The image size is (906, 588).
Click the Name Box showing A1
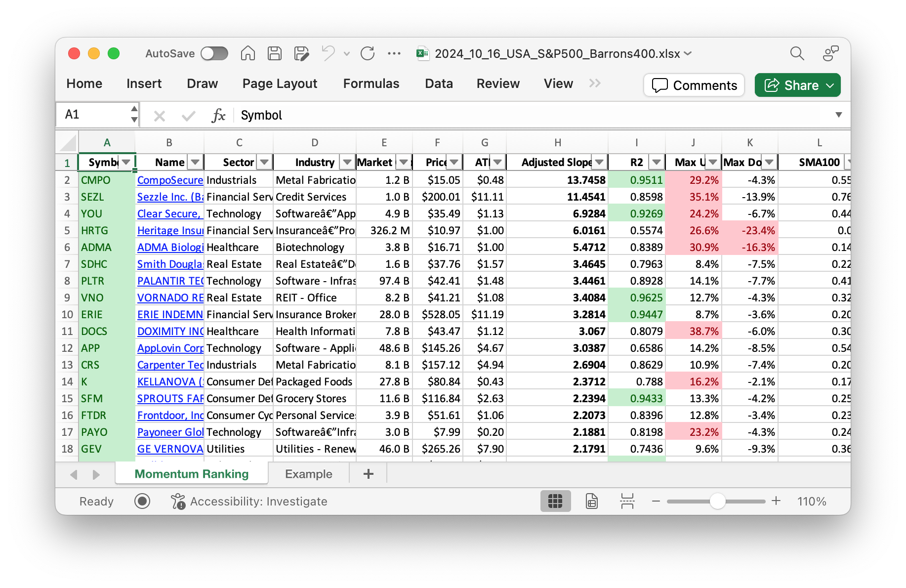tap(94, 115)
